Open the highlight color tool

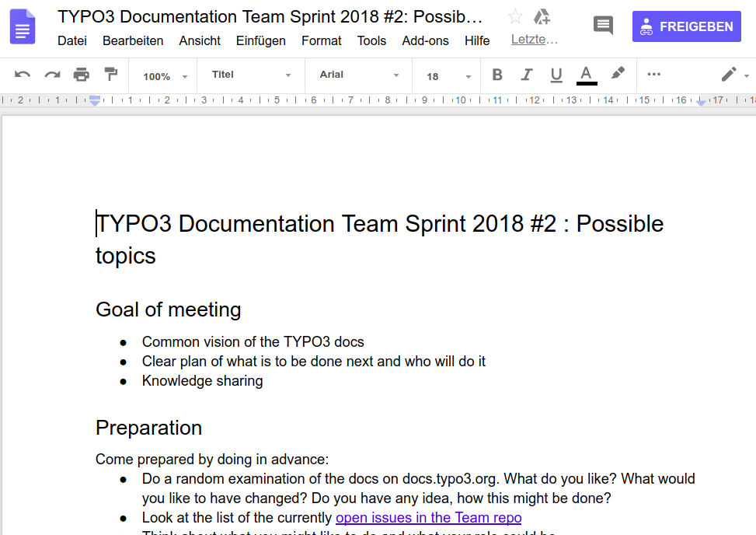click(618, 73)
